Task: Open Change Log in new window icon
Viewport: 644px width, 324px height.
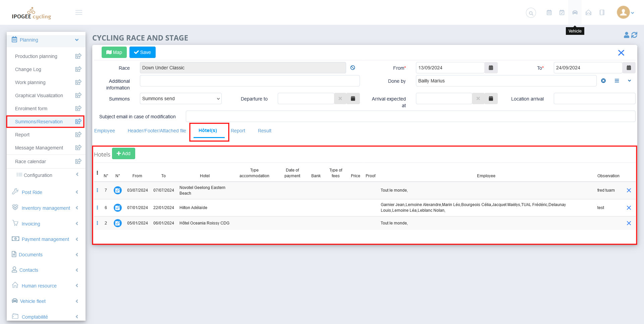Action: [78, 69]
